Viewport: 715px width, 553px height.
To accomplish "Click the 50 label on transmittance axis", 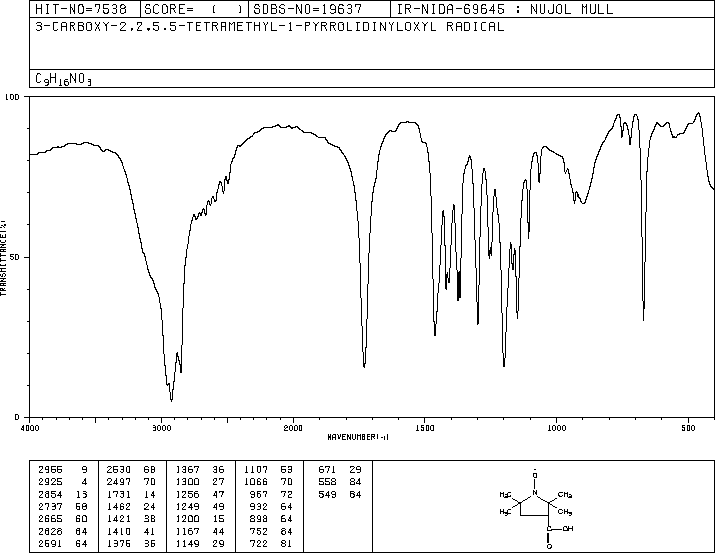I will click(15, 257).
